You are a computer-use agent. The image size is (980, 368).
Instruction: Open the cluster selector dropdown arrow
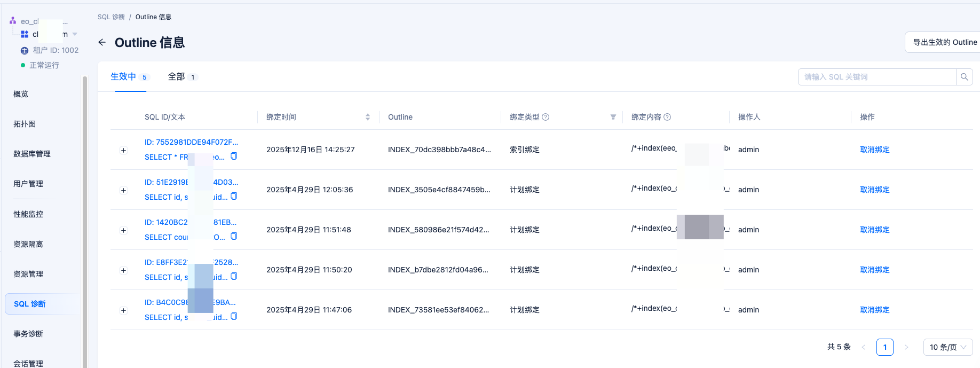pos(75,34)
